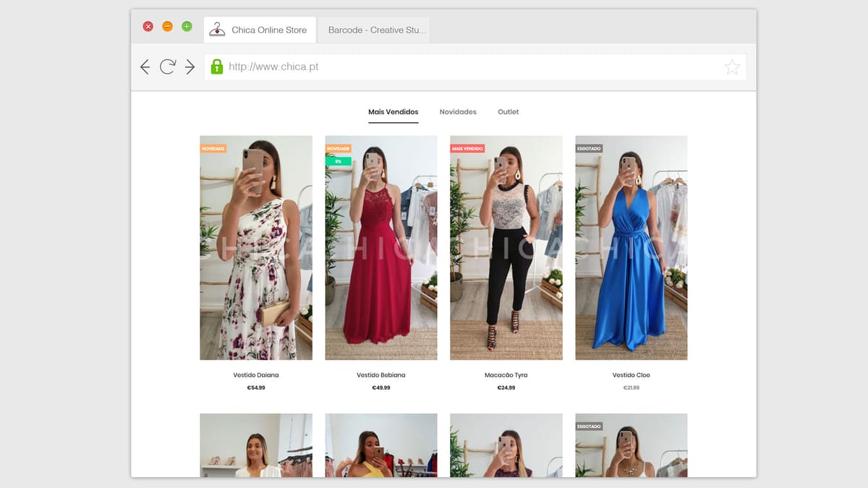The height and width of the screenshot is (488, 868).
Task: Select the Mais Vendidos tab
Action: 393,112
